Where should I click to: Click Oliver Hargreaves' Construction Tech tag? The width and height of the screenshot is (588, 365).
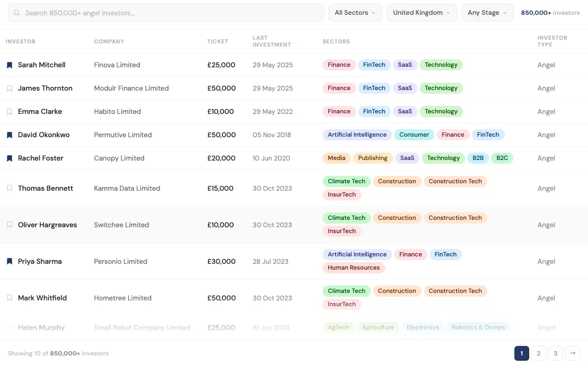[455, 218]
